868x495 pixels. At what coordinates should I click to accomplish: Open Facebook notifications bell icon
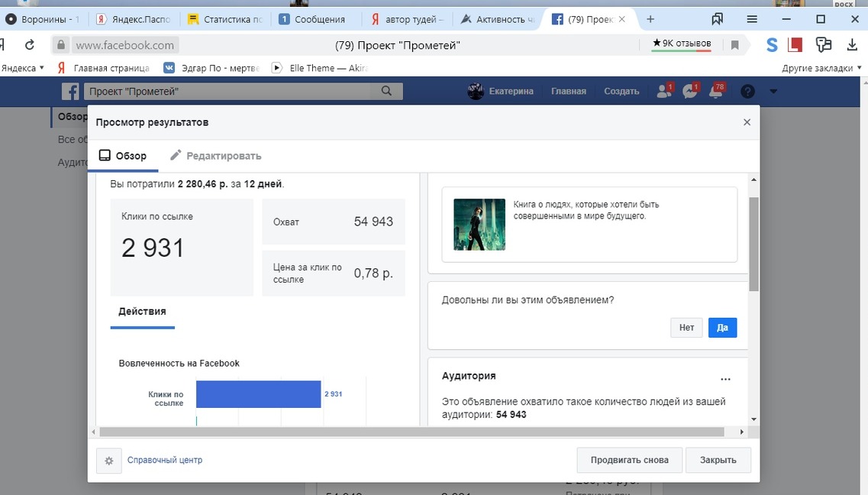(x=716, y=91)
